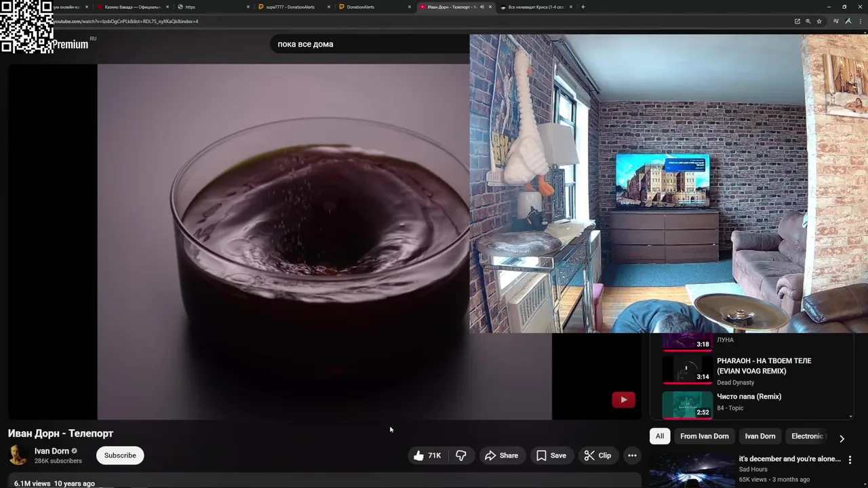868x488 pixels.
Task: Open the Ivan Dorn channel name link
Action: (x=52, y=451)
